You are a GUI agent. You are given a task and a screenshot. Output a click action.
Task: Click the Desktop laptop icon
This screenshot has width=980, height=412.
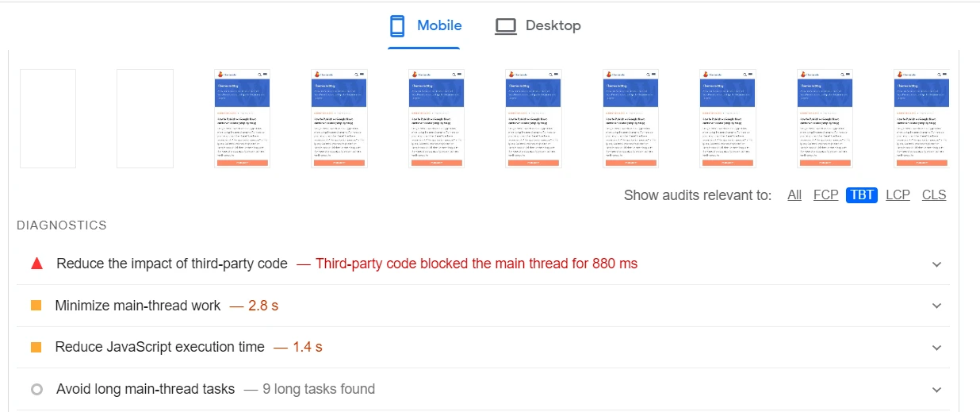[505, 26]
